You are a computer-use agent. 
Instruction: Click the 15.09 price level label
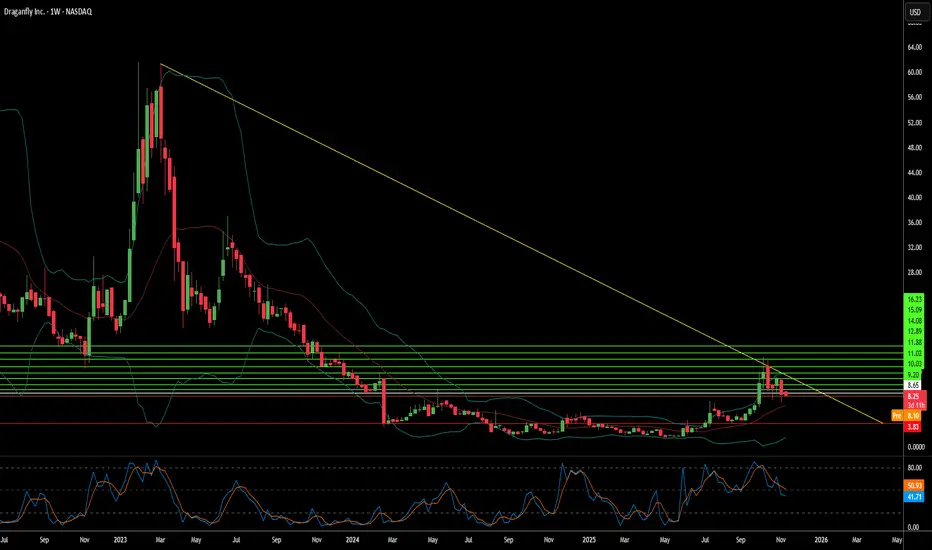(x=914, y=310)
